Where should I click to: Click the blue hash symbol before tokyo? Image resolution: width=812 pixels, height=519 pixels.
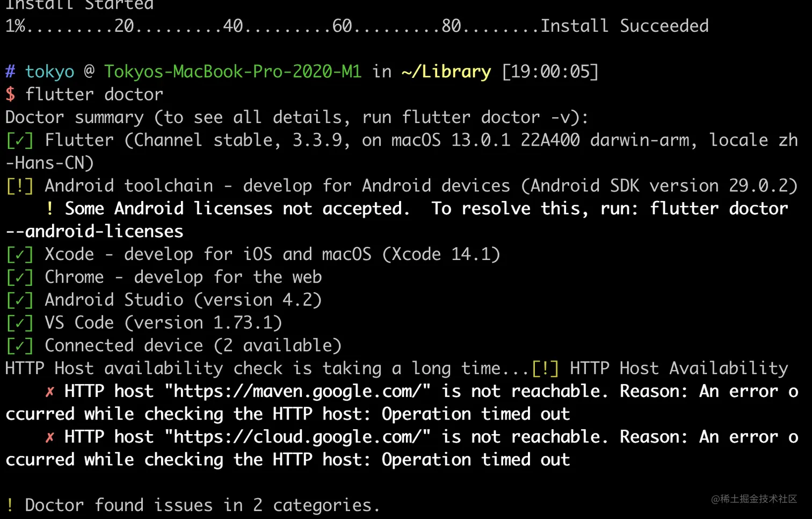(10, 71)
